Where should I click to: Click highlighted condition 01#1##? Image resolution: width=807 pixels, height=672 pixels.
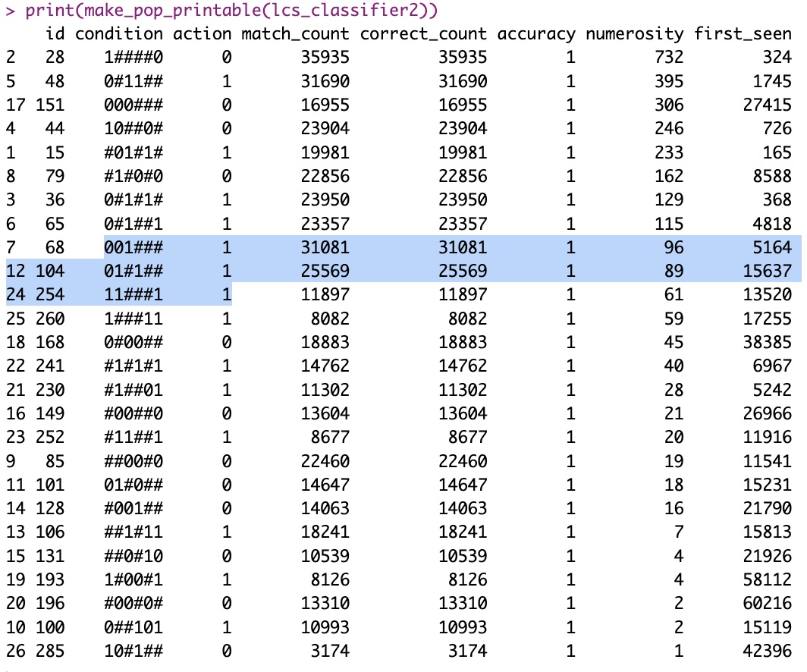tap(133, 271)
